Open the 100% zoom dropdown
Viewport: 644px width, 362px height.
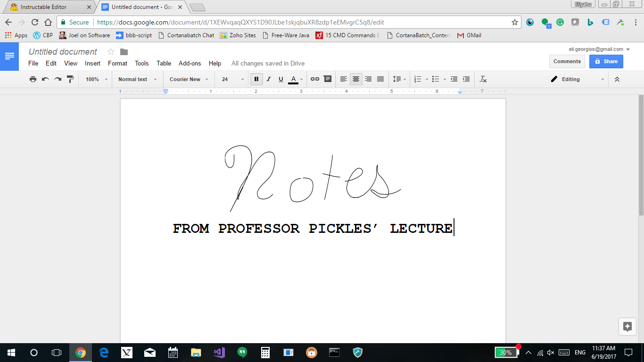pyautogui.click(x=96, y=79)
